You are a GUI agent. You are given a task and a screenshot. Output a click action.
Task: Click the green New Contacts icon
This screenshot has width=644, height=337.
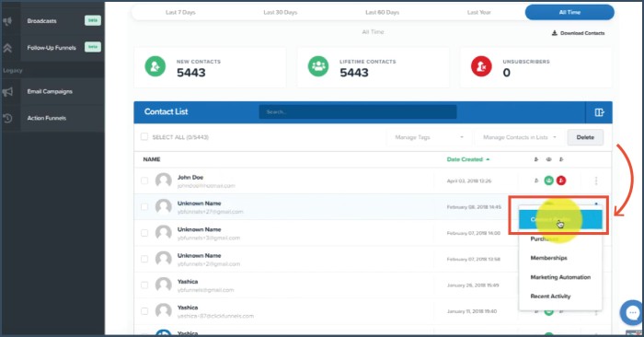coord(155,66)
